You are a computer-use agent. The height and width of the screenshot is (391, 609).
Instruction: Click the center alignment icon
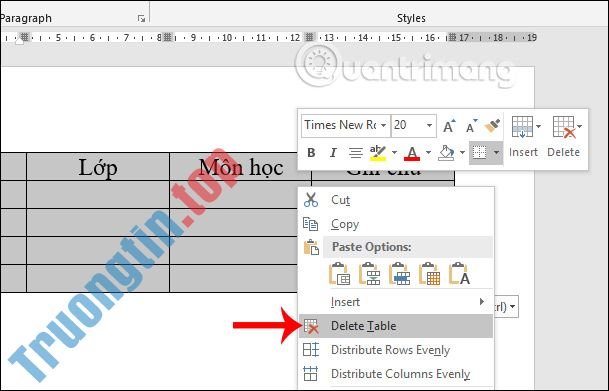355,153
